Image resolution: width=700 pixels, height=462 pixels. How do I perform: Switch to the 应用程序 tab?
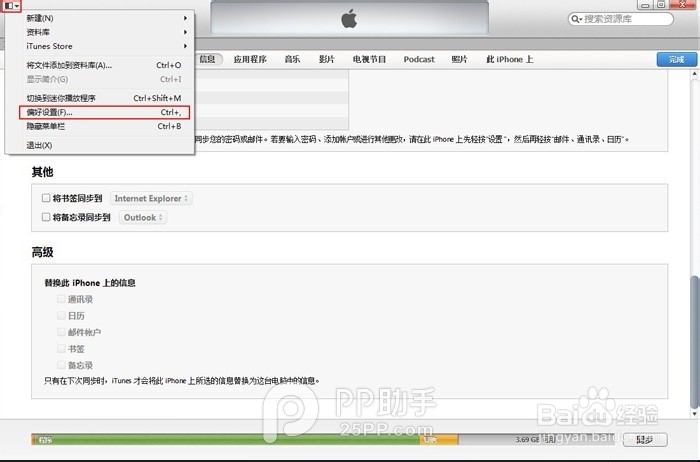pyautogui.click(x=250, y=59)
